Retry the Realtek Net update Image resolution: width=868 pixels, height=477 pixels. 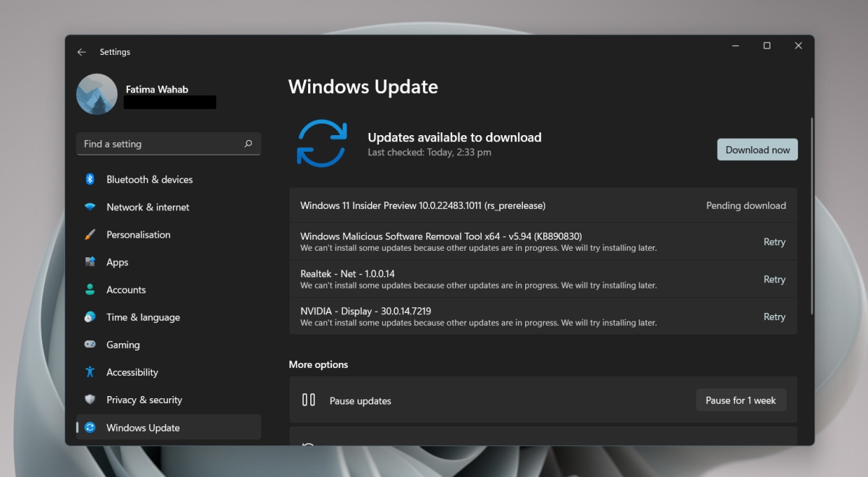pos(774,279)
